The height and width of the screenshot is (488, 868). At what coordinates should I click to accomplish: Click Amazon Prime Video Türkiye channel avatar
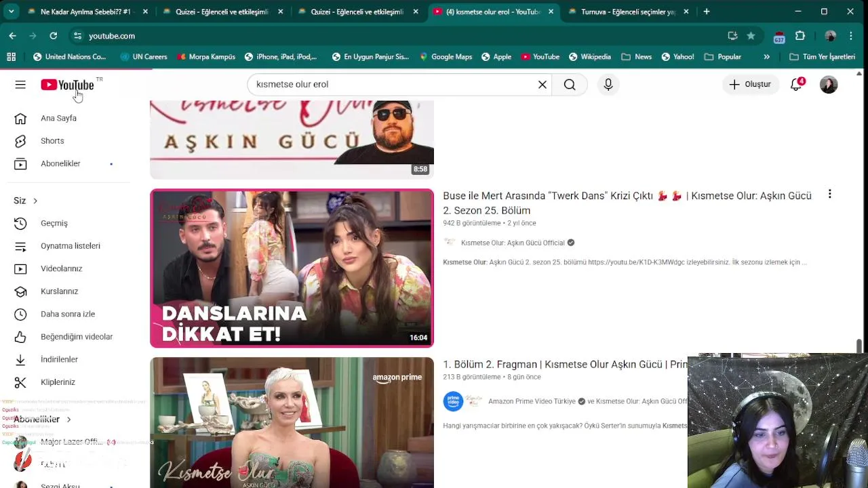(x=453, y=401)
